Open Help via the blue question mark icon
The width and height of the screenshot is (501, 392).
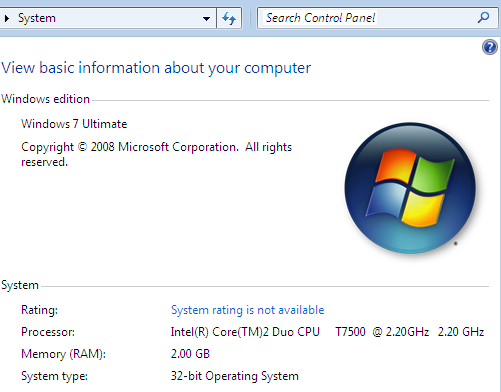tap(490, 47)
